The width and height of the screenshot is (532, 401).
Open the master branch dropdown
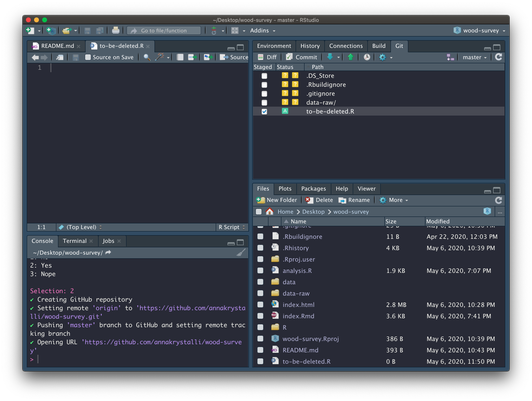[x=474, y=57]
